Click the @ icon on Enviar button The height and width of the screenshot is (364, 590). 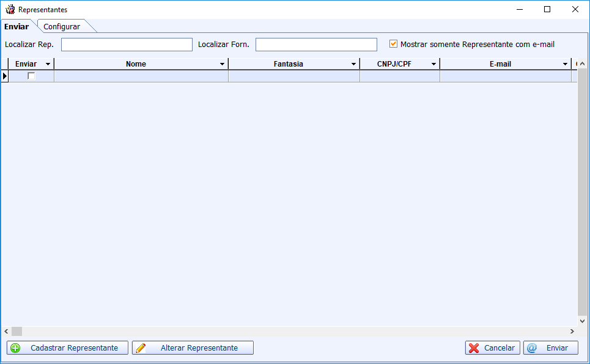click(x=532, y=348)
